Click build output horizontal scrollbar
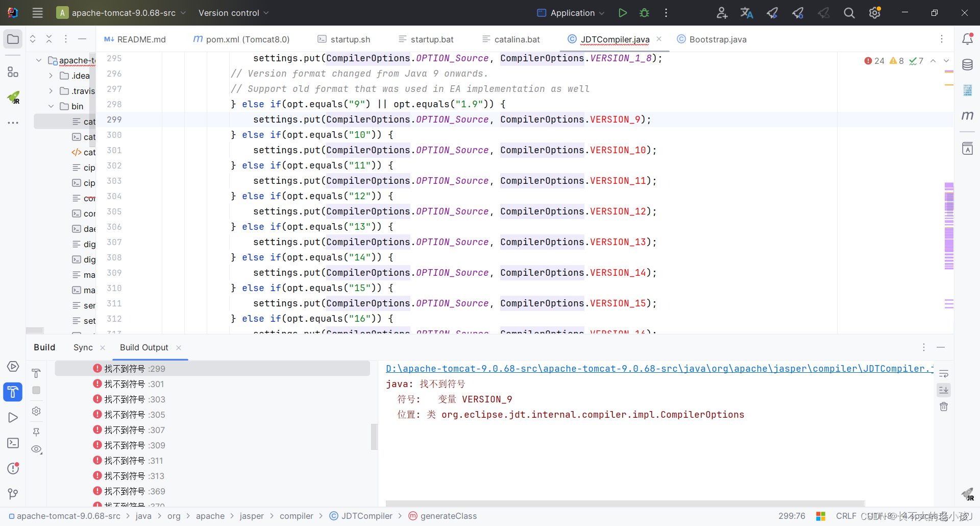The height and width of the screenshot is (526, 980). (625, 503)
